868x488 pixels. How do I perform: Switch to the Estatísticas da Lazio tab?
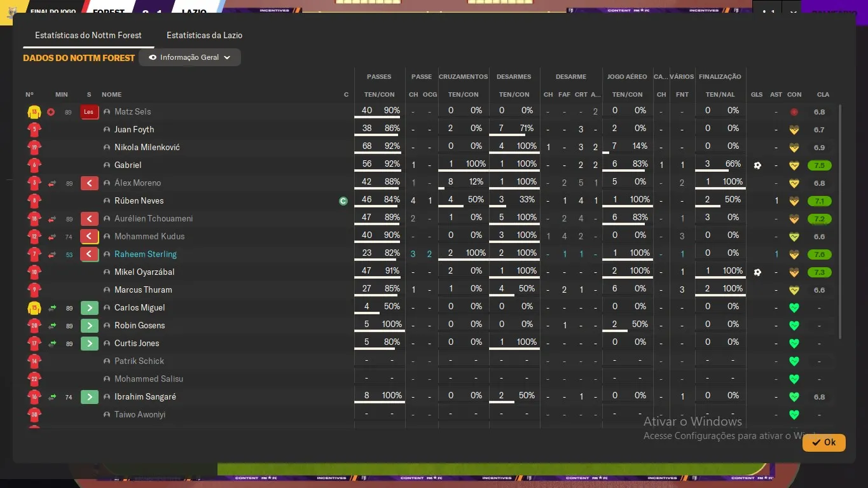click(204, 36)
